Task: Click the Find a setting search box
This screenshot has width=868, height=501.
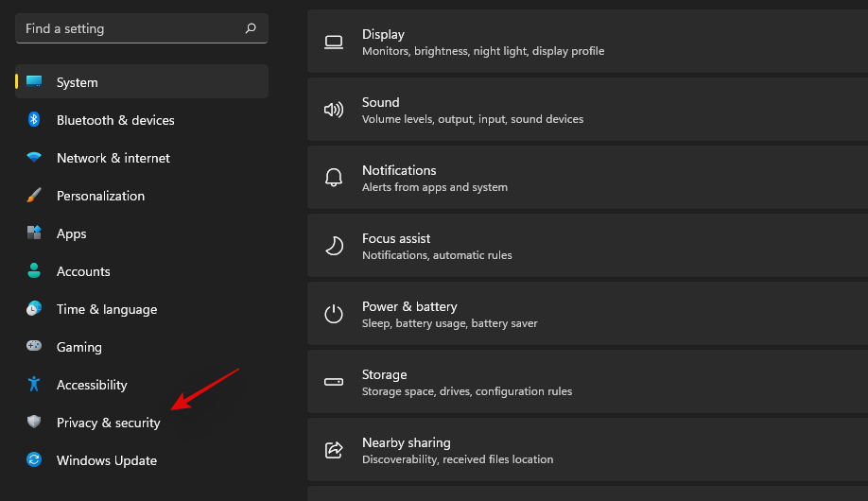Action: [130, 28]
